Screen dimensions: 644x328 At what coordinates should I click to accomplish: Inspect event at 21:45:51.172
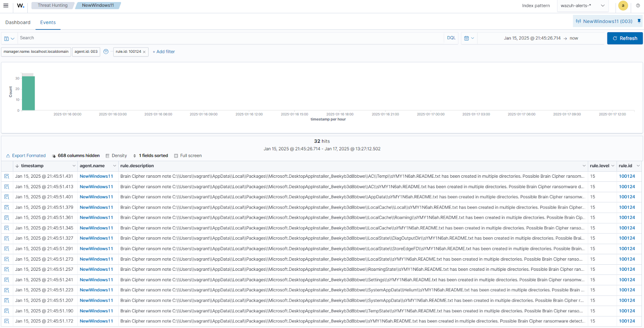click(x=7, y=321)
